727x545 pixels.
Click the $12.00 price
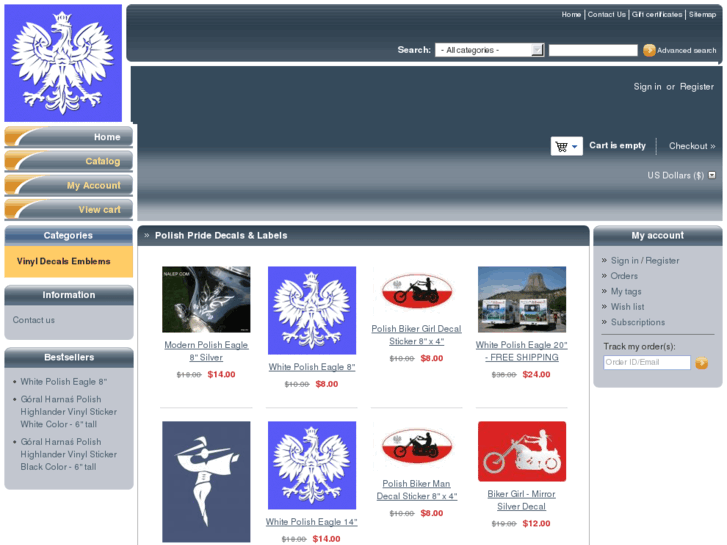[536, 523]
